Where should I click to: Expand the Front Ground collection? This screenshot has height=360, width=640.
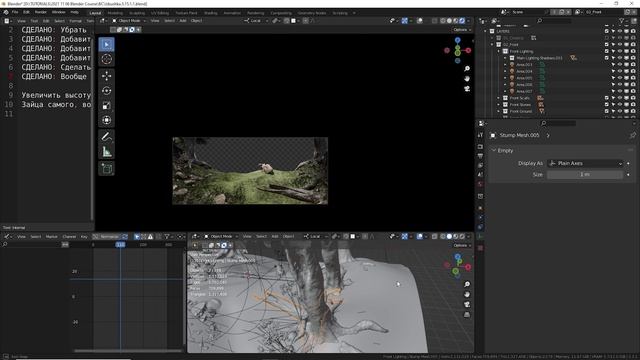(x=498, y=111)
